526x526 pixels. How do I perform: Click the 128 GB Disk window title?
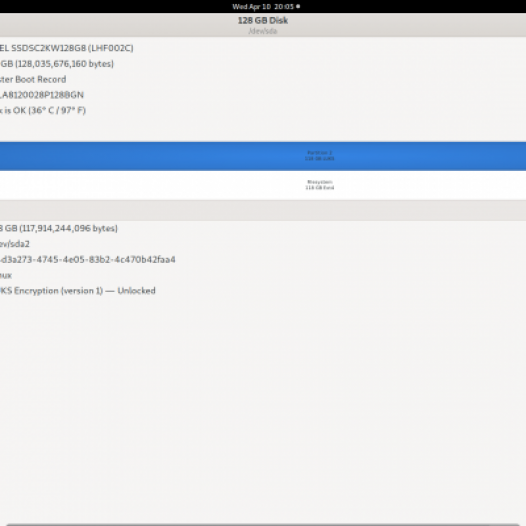pyautogui.click(x=263, y=20)
